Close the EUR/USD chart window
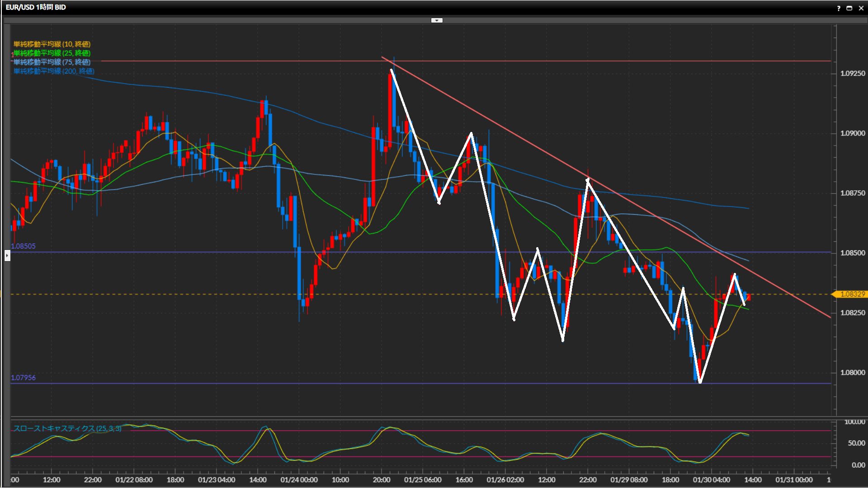 coord(861,8)
